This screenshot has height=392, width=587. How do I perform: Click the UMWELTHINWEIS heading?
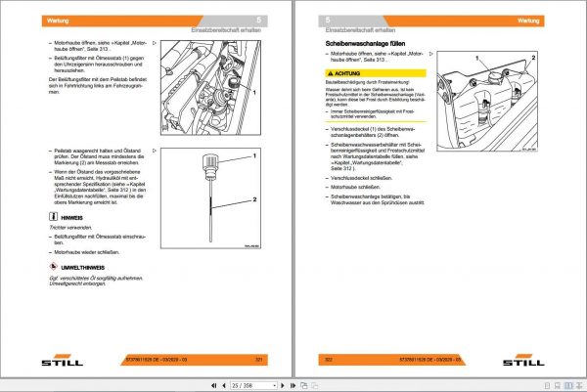click(x=83, y=268)
